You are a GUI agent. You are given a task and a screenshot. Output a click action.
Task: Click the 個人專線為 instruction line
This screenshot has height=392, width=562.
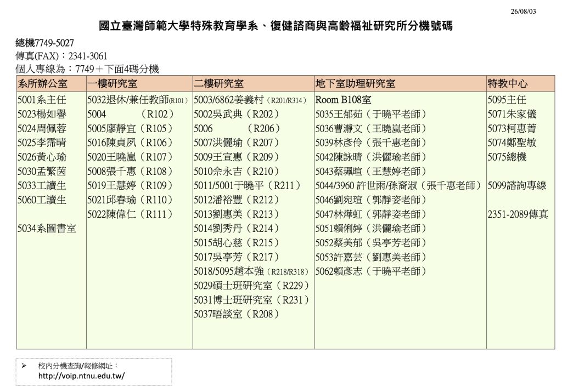(87, 69)
